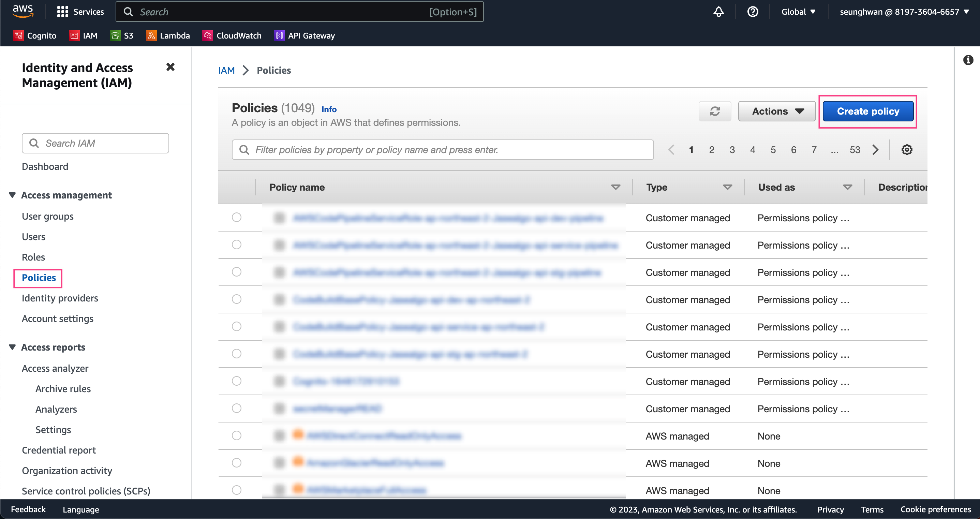Open the help question mark icon
This screenshot has width=980, height=519.
point(753,12)
